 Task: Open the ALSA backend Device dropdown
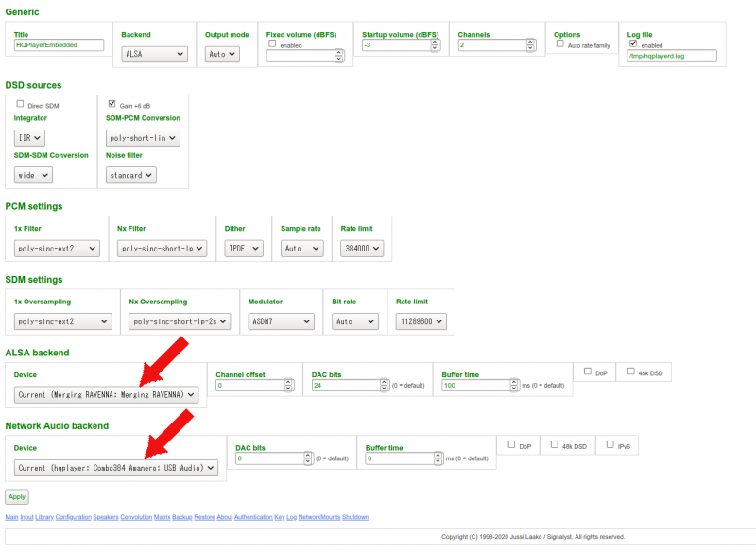tap(106, 394)
